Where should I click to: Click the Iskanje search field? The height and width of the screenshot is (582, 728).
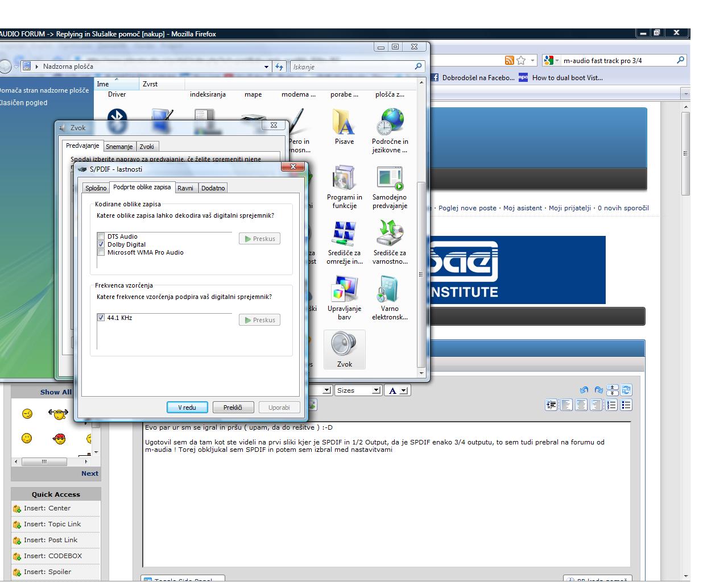[x=353, y=66]
